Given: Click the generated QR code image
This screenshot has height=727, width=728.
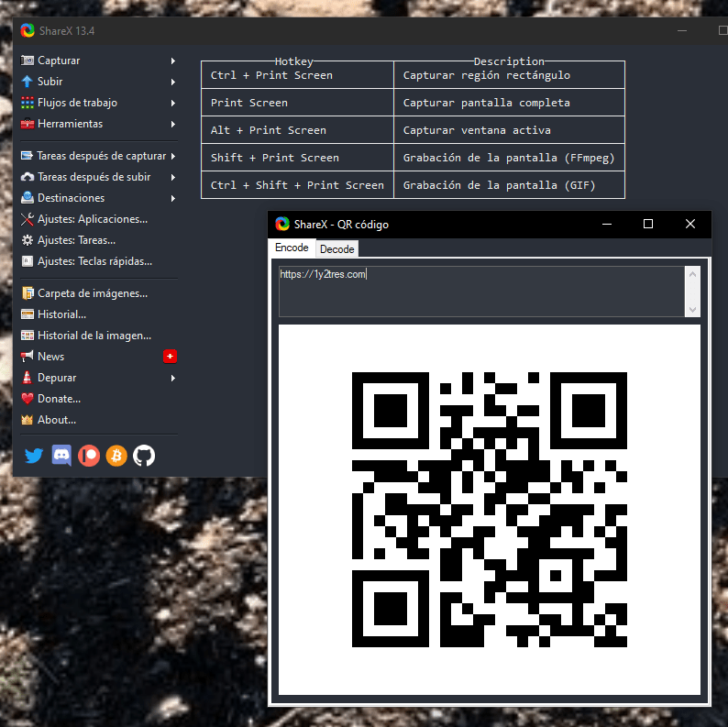Looking at the screenshot, I should [489, 510].
